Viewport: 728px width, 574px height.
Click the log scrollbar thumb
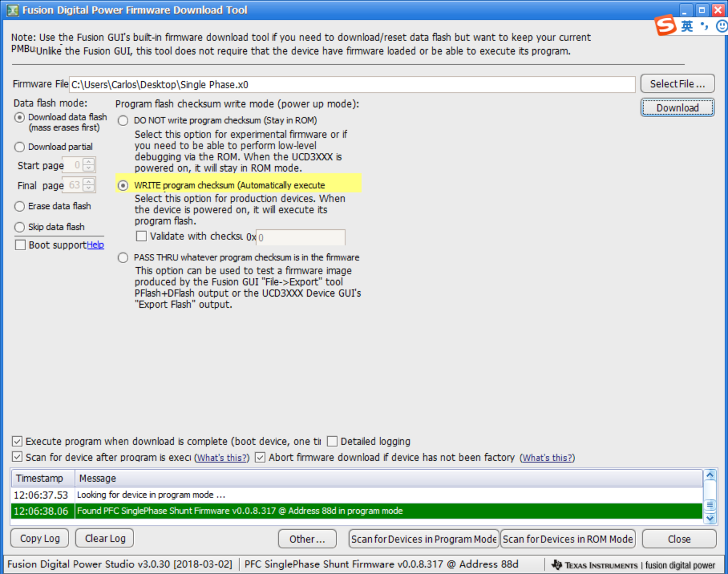[710, 505]
